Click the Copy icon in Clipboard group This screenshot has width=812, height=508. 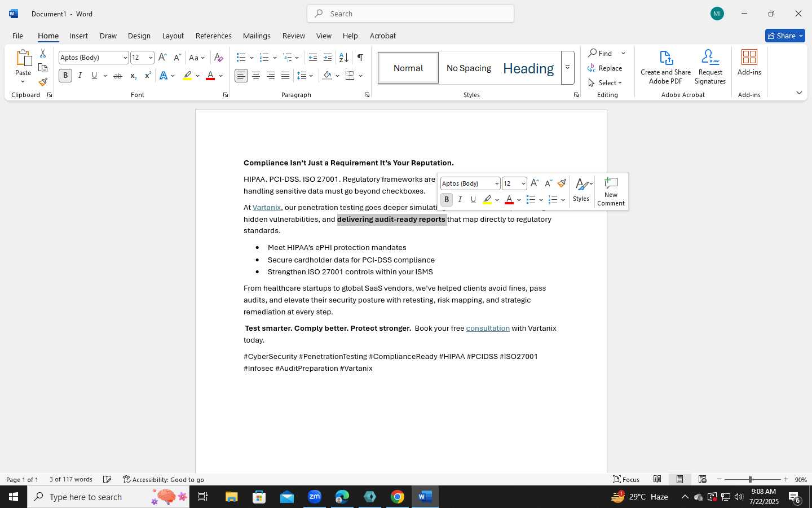point(43,68)
